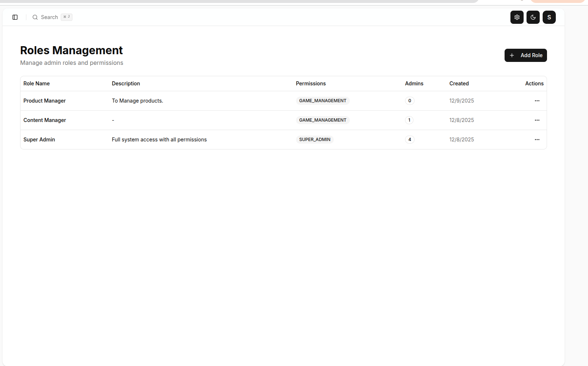
Task: Click the SUPER_ADMIN permission badge
Action: pos(314,140)
